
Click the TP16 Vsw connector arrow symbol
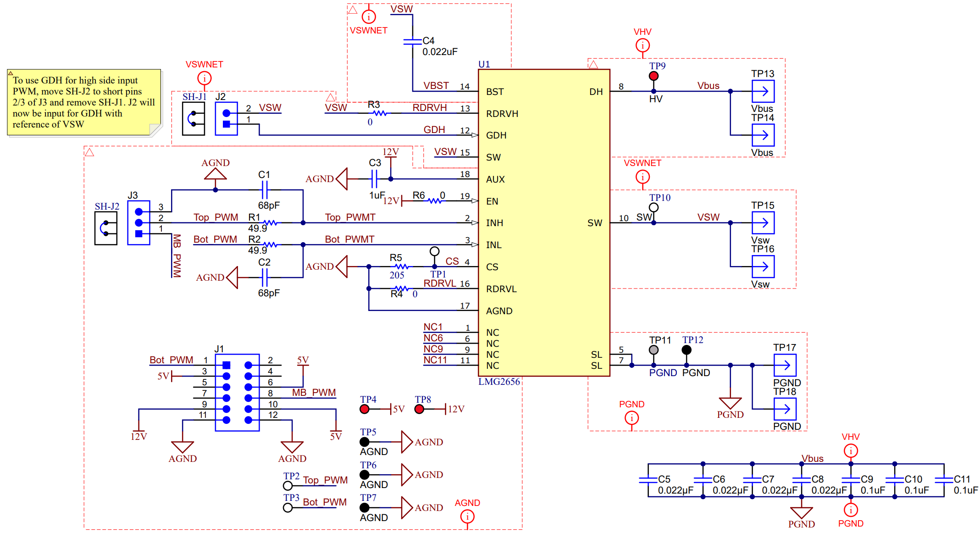pyautogui.click(x=763, y=266)
